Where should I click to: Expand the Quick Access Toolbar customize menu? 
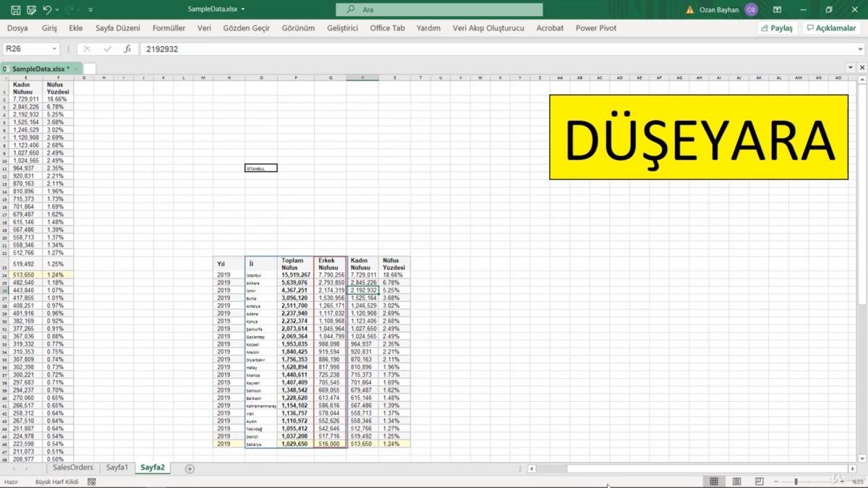coord(90,9)
